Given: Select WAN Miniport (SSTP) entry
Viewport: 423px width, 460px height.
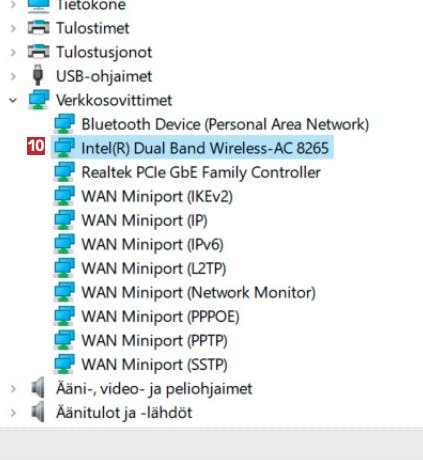Looking at the screenshot, I should pyautogui.click(x=154, y=364).
